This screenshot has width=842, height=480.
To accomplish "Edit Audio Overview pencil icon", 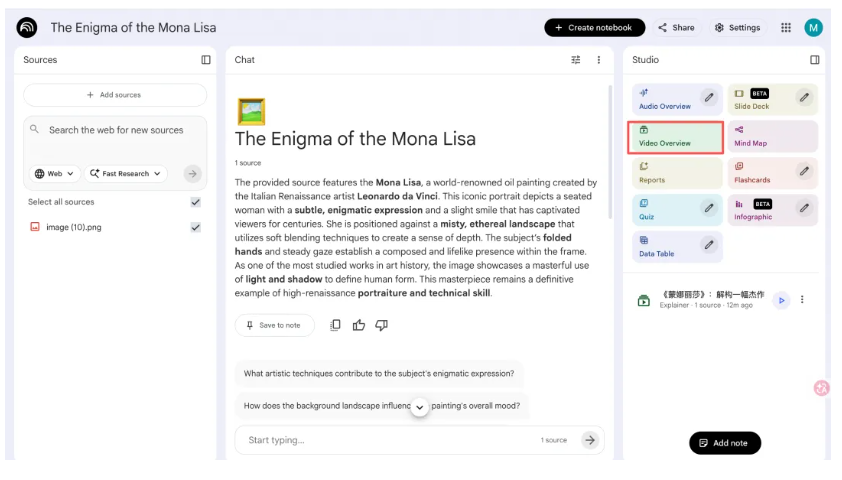I will pos(708,98).
